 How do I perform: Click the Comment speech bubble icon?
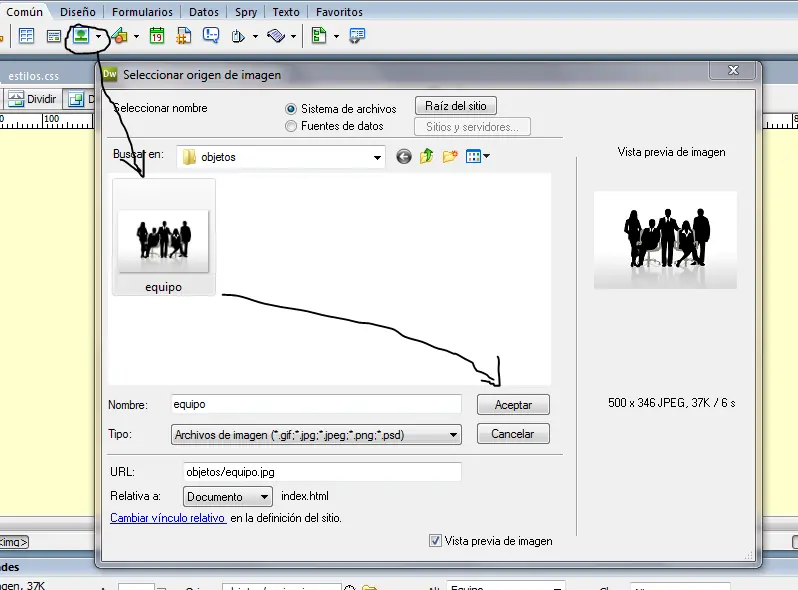[211, 35]
